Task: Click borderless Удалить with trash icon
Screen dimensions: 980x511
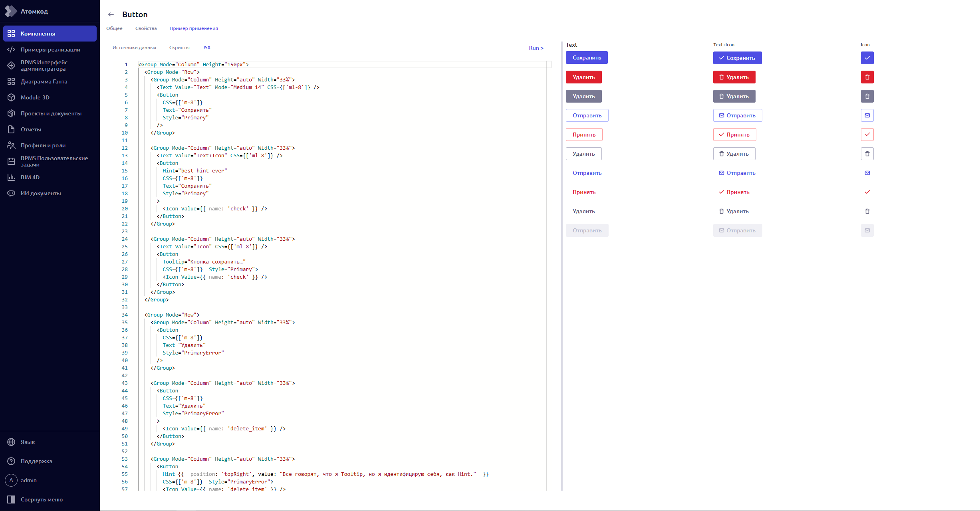Action: tap(734, 211)
